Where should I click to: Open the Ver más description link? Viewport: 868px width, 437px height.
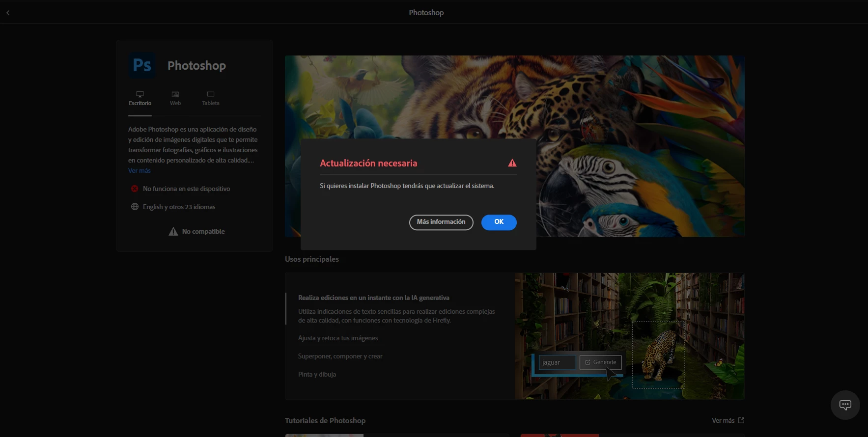(x=140, y=170)
